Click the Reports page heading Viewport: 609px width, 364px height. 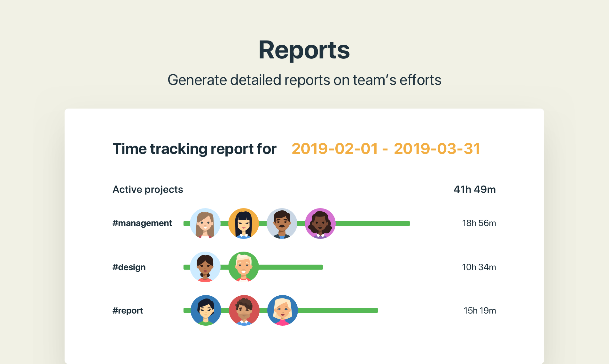304,50
